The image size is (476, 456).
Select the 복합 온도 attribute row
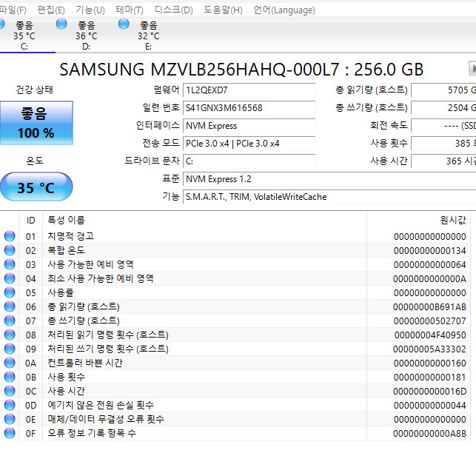235,250
